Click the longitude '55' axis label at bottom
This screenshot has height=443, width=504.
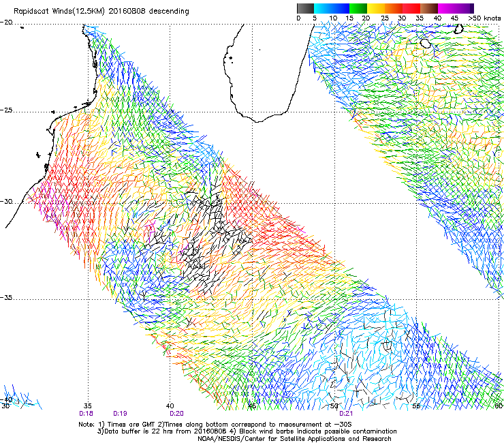[416, 406]
